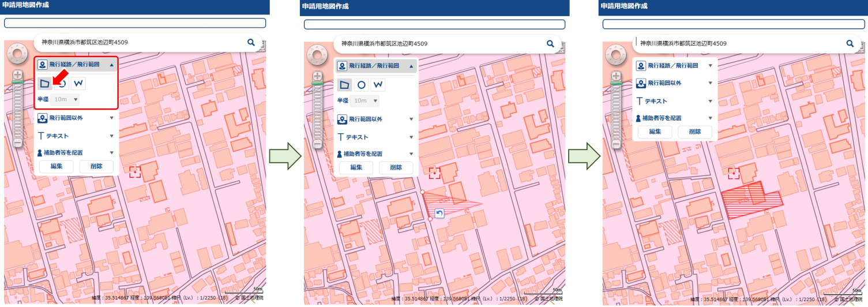Open 補助者等を配置 in the middle map panel
Screen dimensions: 868x307
(375, 154)
